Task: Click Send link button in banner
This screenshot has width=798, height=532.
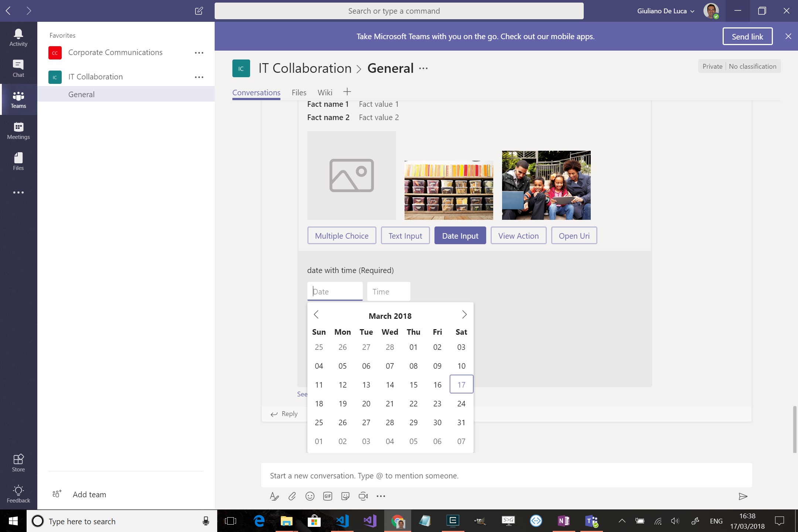Action: [x=747, y=36]
